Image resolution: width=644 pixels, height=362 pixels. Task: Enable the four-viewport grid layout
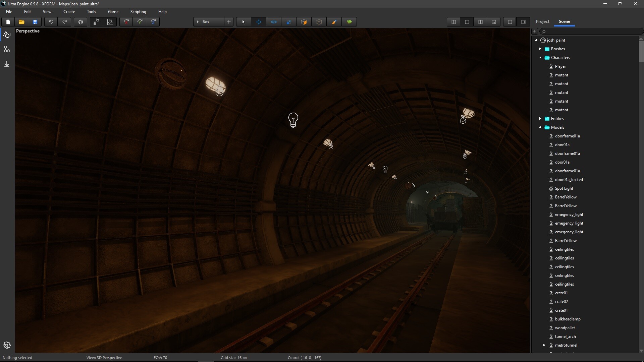click(453, 22)
